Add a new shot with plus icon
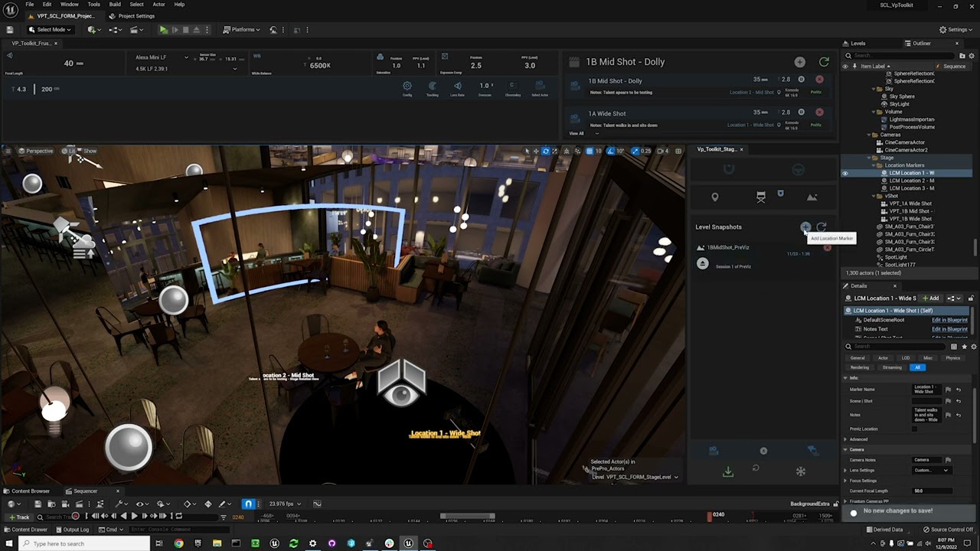980x551 pixels. point(799,62)
